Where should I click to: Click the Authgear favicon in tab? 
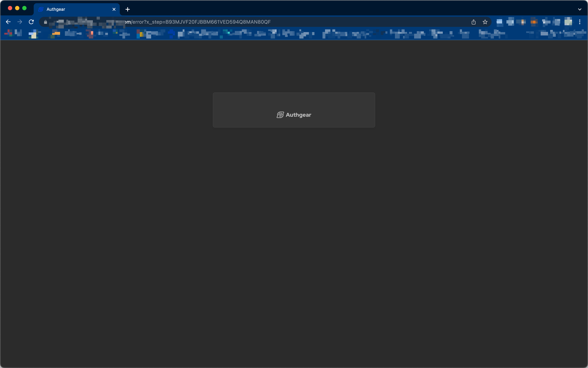(41, 9)
